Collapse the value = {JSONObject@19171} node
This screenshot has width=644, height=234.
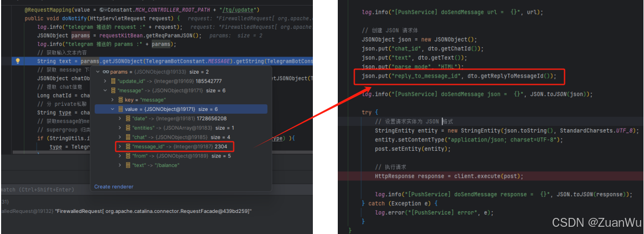113,109
